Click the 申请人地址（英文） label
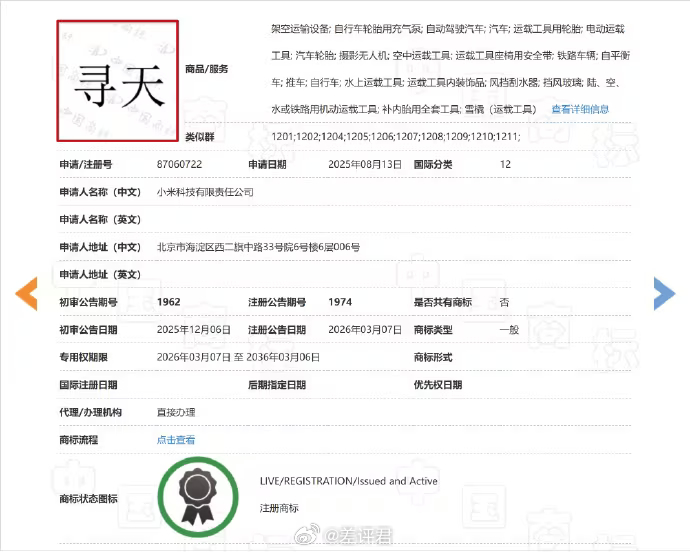This screenshot has height=553, width=690. 100,275
